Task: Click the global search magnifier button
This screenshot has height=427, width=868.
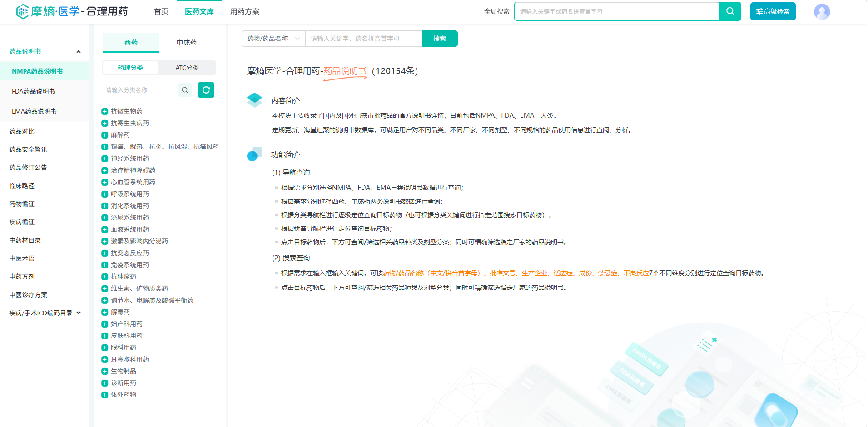Action: 730,11
